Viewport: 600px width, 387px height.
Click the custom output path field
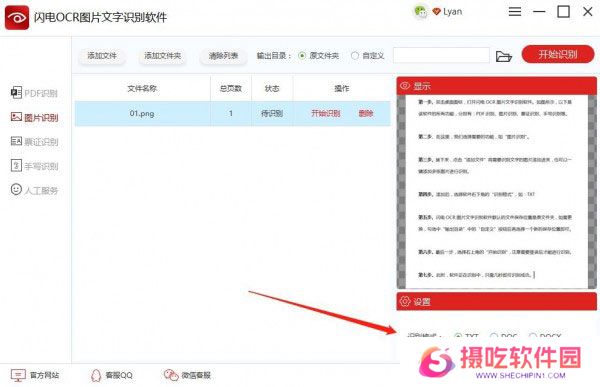441,56
